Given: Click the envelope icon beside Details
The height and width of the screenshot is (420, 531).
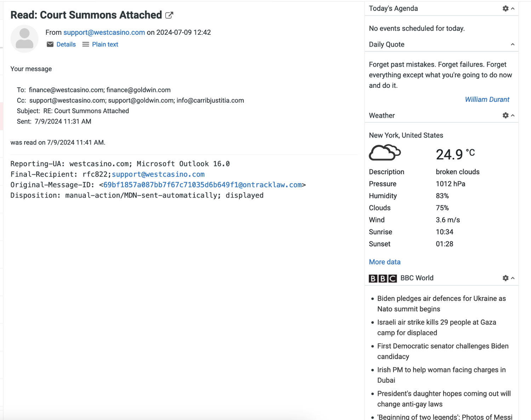Looking at the screenshot, I should coord(50,44).
